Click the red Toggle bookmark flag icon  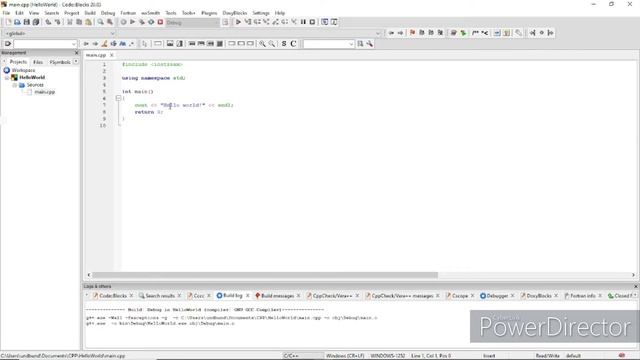point(413,33)
